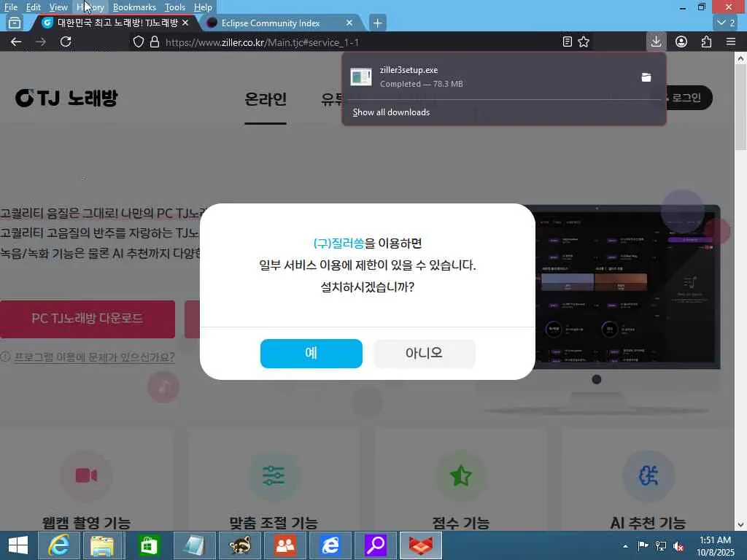747x560 pixels.
Task: Show ziller3setup.exe in its folder
Action: click(646, 77)
